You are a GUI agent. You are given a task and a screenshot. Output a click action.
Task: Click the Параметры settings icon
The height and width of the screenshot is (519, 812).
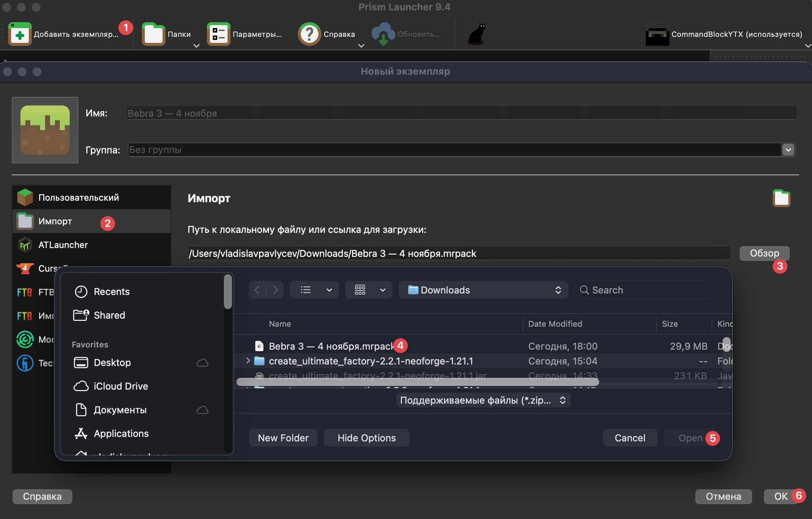pos(218,34)
